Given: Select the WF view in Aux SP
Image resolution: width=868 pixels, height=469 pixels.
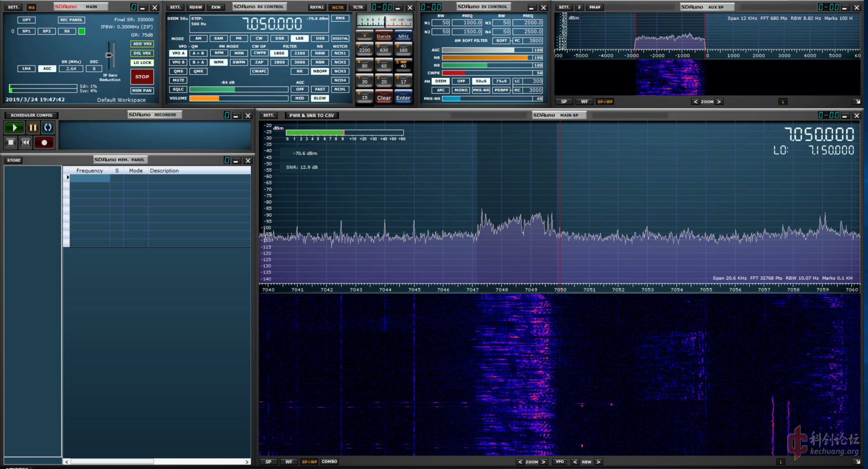Looking at the screenshot, I should [584, 102].
